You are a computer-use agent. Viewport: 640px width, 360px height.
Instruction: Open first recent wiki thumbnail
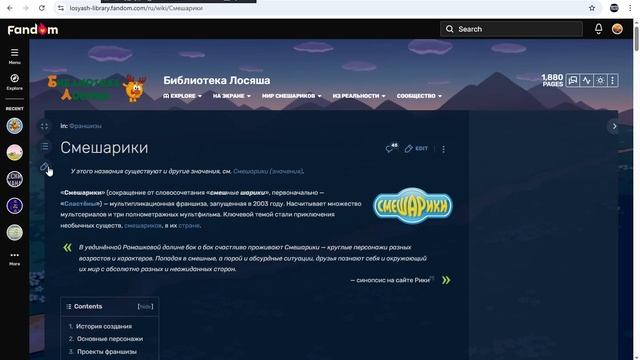coord(14,126)
